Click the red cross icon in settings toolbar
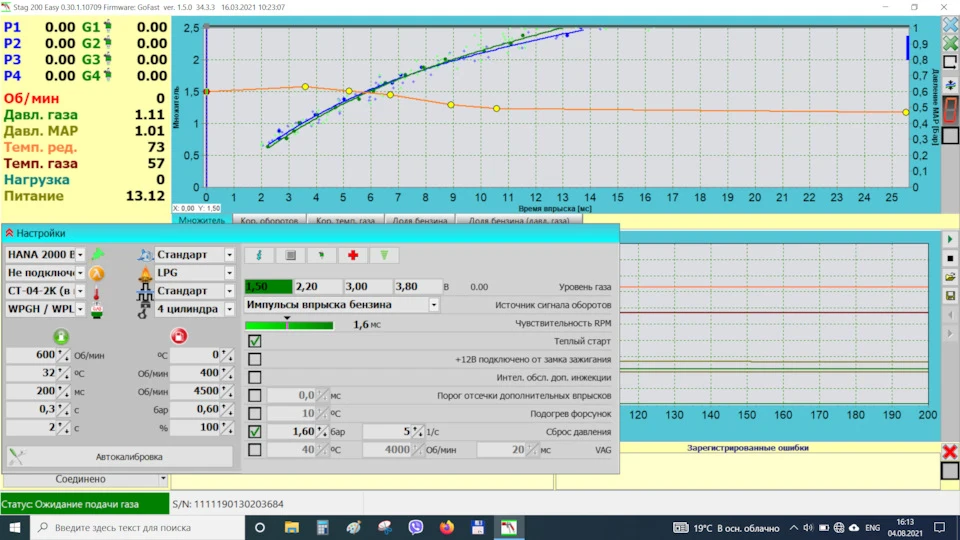 tap(353, 255)
